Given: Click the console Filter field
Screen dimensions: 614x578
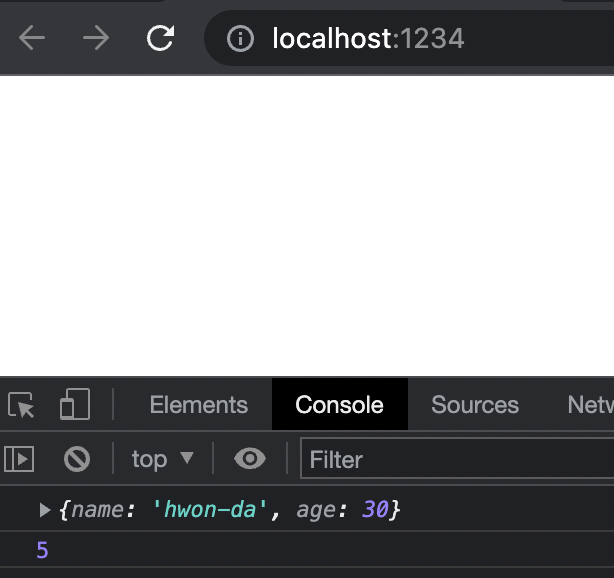Looking at the screenshot, I should [457, 459].
